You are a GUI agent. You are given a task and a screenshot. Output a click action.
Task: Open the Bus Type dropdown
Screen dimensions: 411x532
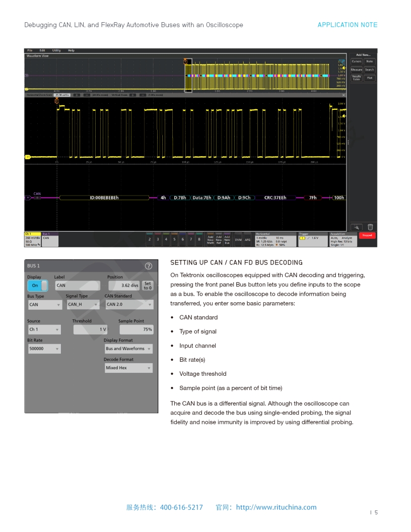point(44,305)
